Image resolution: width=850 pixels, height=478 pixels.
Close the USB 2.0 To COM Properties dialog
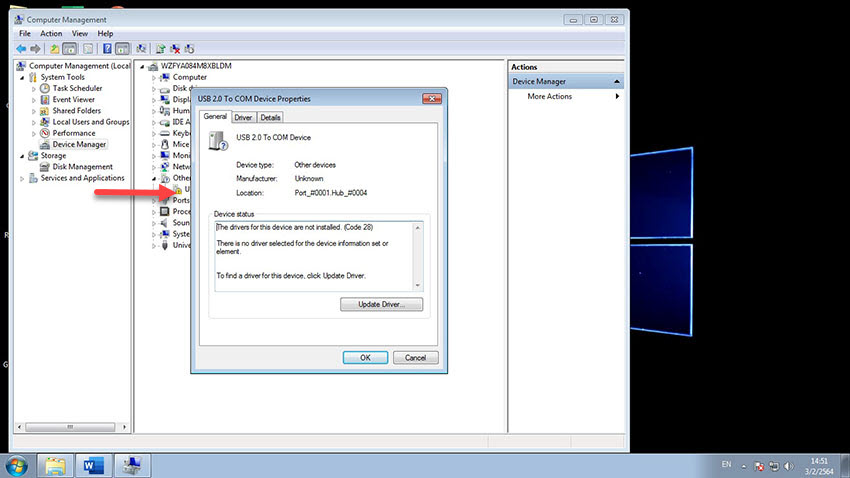pos(432,99)
